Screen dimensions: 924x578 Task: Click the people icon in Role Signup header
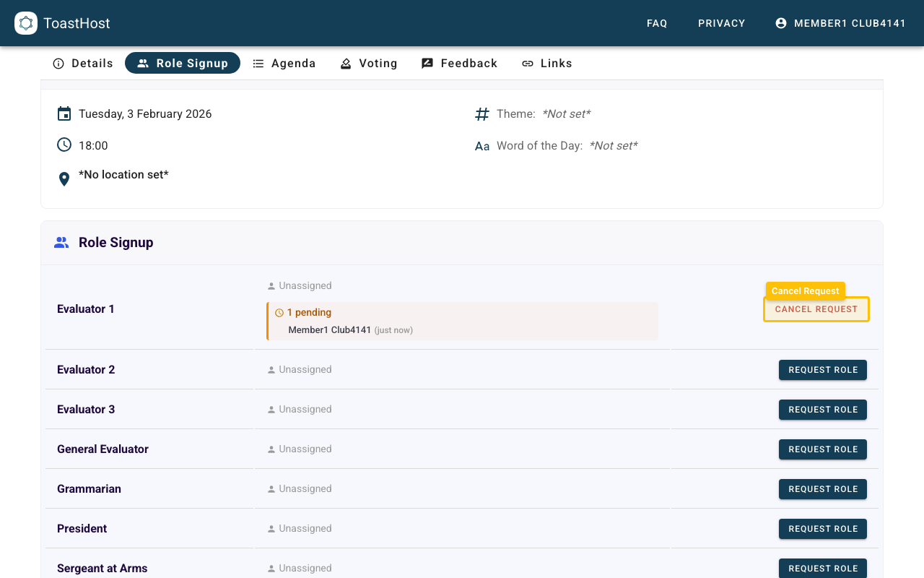tap(61, 242)
